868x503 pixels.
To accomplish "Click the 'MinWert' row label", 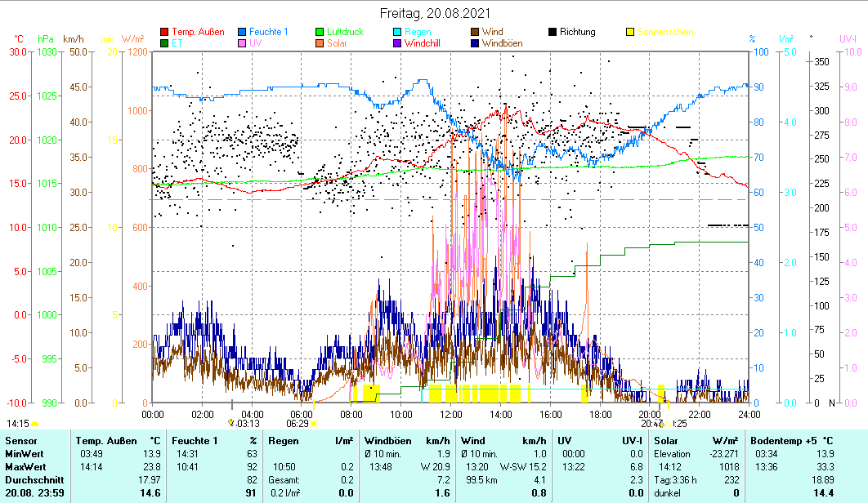I will click(25, 454).
